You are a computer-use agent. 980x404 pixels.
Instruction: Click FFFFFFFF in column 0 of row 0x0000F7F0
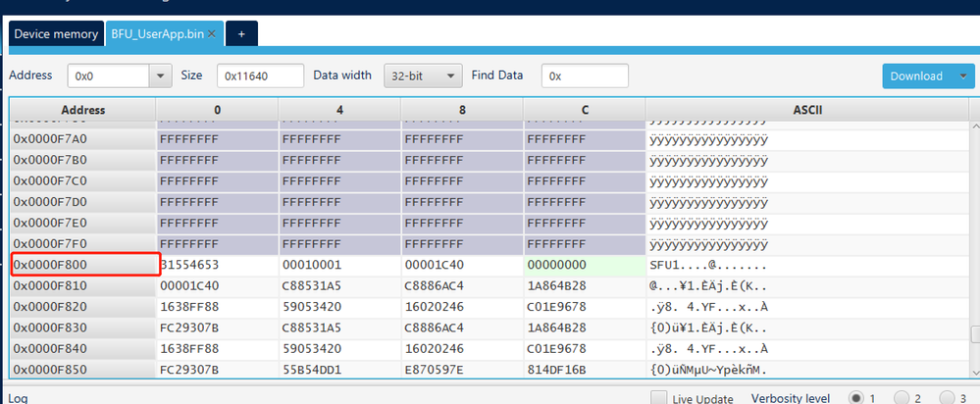point(217,244)
